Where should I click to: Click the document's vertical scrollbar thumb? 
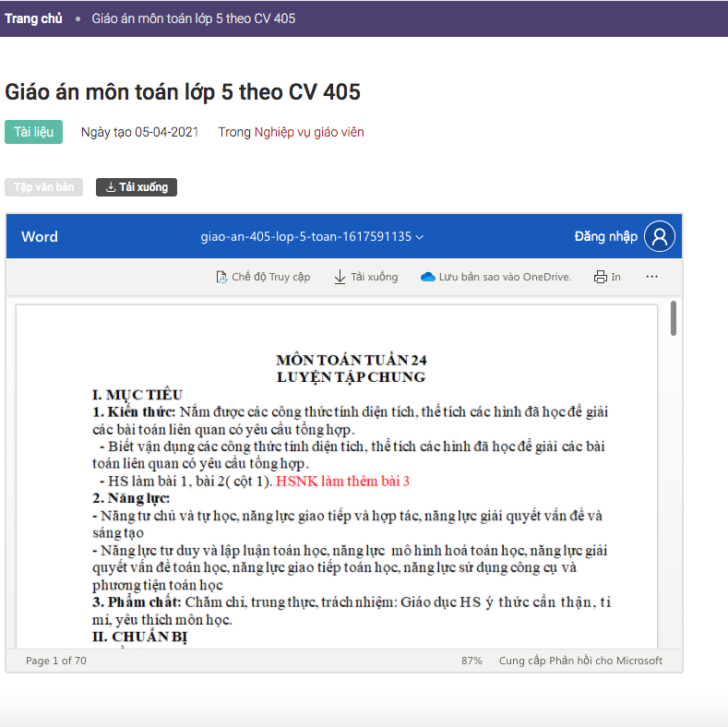pos(674,318)
